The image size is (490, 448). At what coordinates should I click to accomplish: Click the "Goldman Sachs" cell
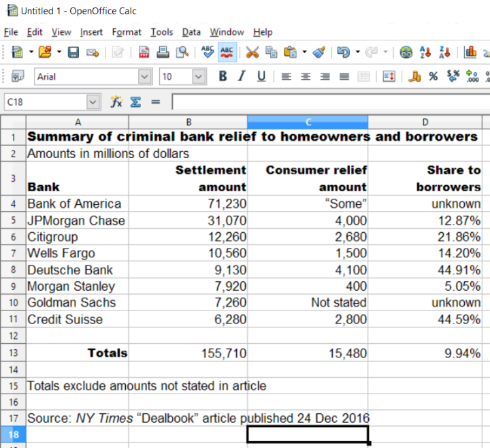tap(78, 302)
